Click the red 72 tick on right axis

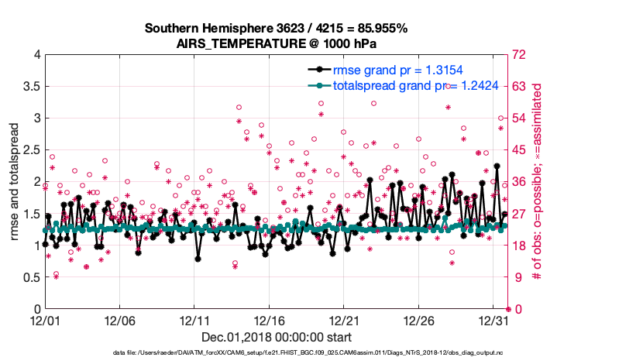pyautogui.click(x=519, y=55)
